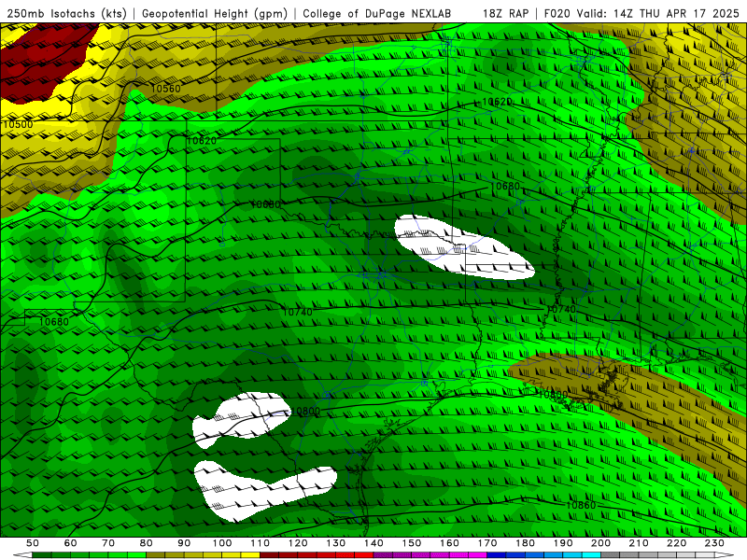Click the cyan colorbar segment before 200
Image resolution: width=747 pixels, height=560 pixels.
click(x=592, y=555)
